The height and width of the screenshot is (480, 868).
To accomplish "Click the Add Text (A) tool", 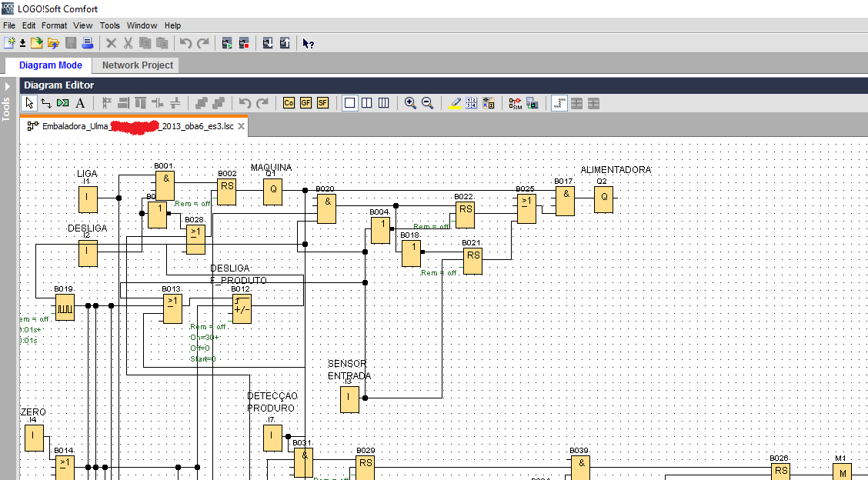I will (x=80, y=103).
